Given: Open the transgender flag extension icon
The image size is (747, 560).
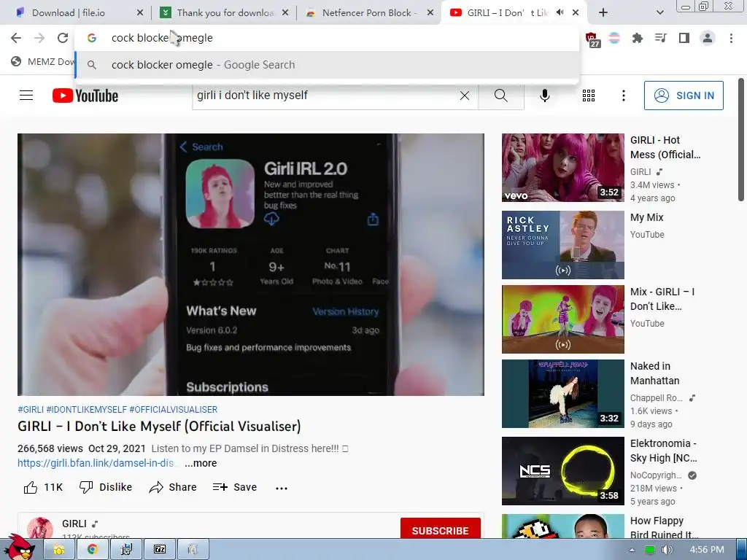Looking at the screenshot, I should coord(614,38).
